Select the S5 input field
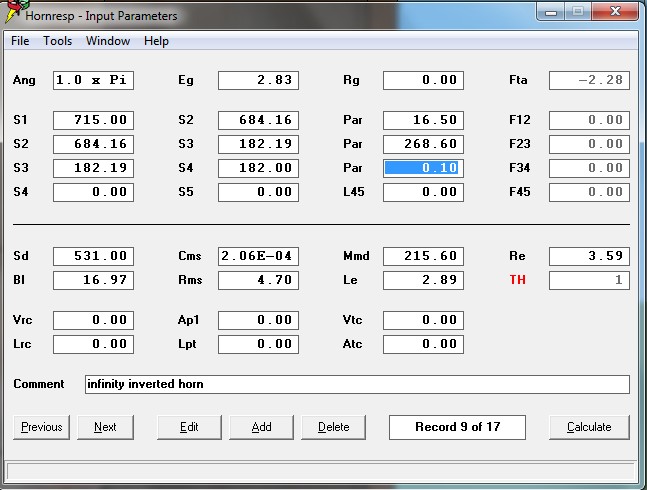 pyautogui.click(x=258, y=192)
